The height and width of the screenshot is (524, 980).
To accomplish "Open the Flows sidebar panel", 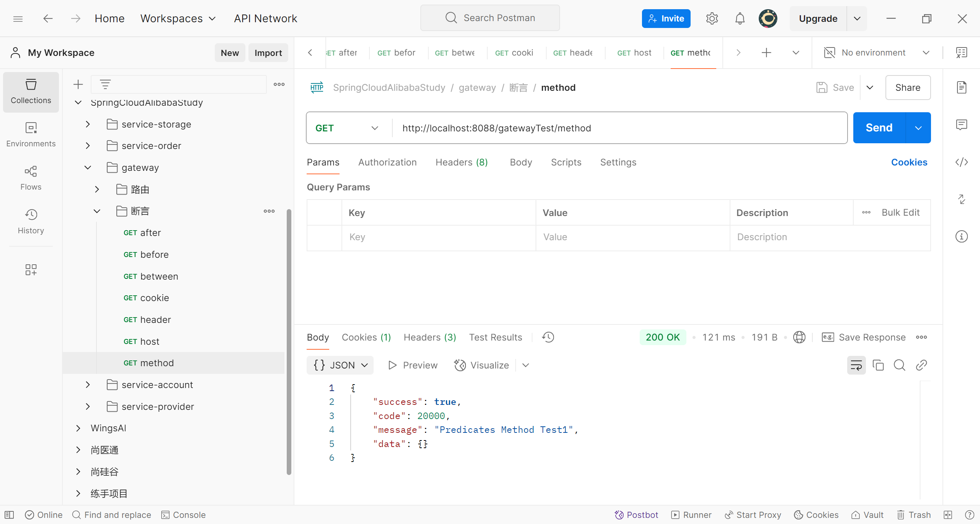I will coord(31,178).
